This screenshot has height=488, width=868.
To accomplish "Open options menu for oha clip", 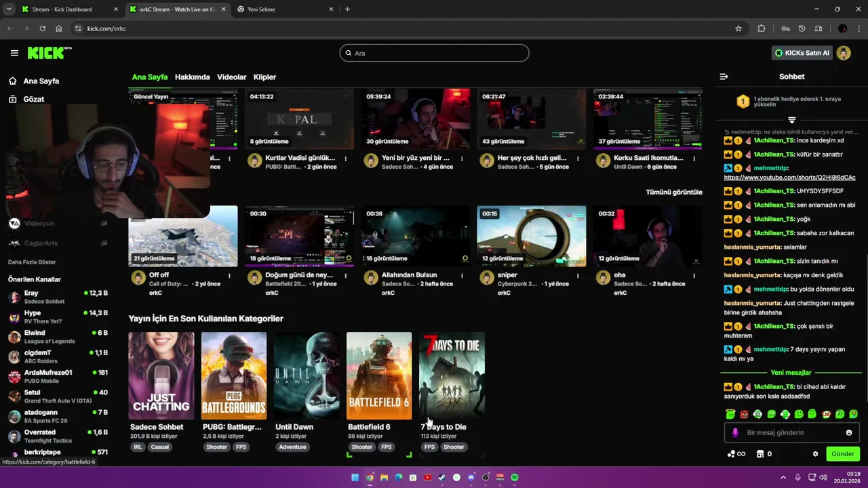I will click(x=694, y=276).
